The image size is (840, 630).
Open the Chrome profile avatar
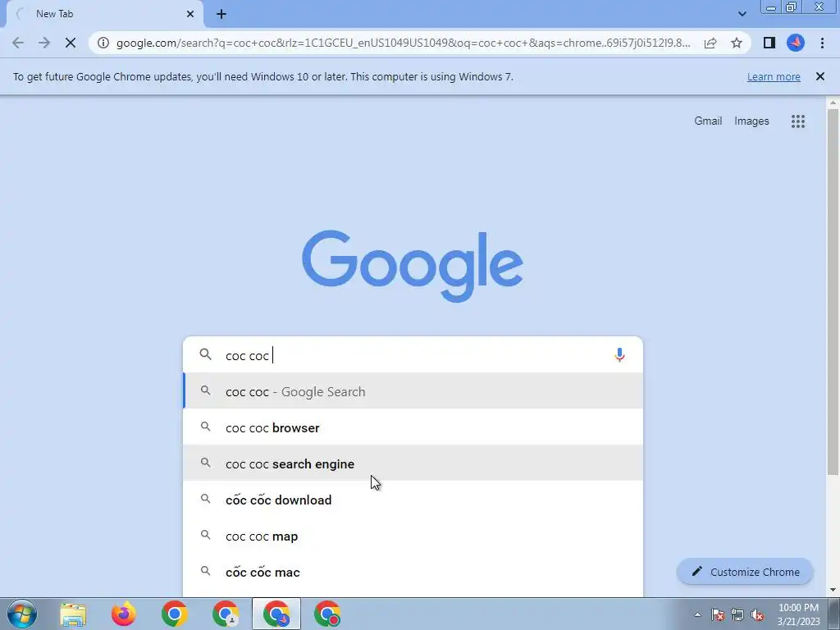pyautogui.click(x=796, y=43)
